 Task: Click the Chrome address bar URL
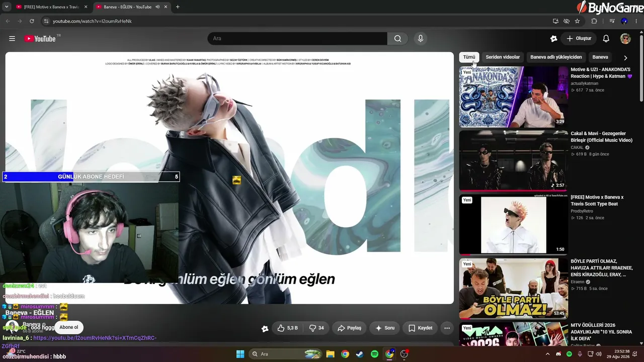[92, 21]
